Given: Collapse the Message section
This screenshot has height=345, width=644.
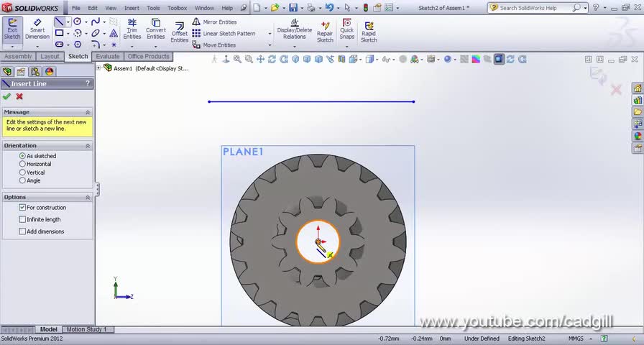Looking at the screenshot, I should 88,112.
